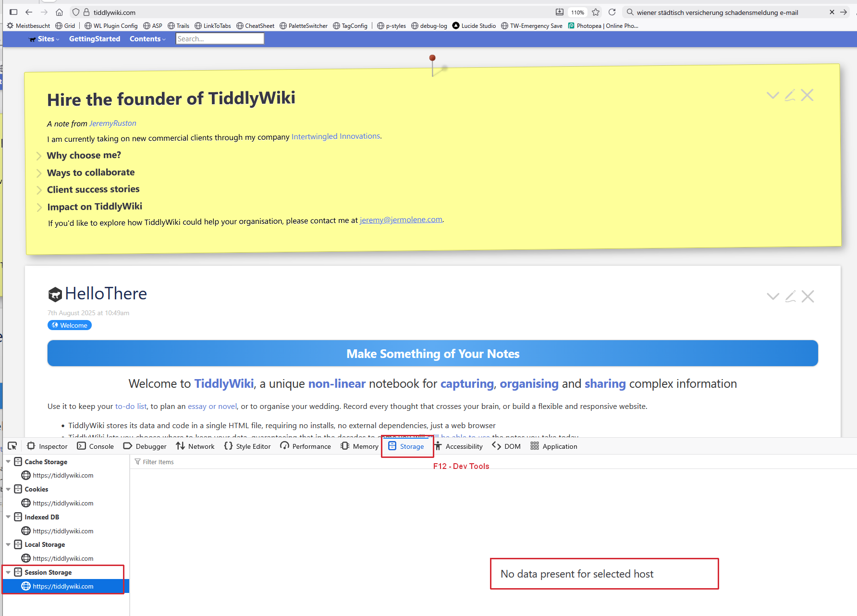Screen dimensions: 857x616
Task: Click the Welcome tag pill
Action: click(x=70, y=325)
